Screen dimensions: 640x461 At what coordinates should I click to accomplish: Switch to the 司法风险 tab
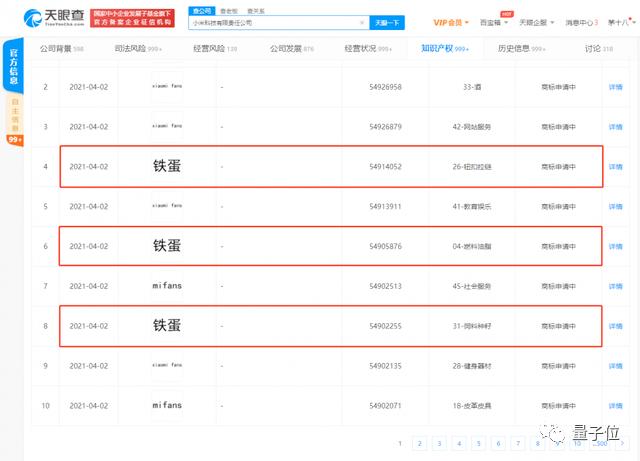[138, 49]
